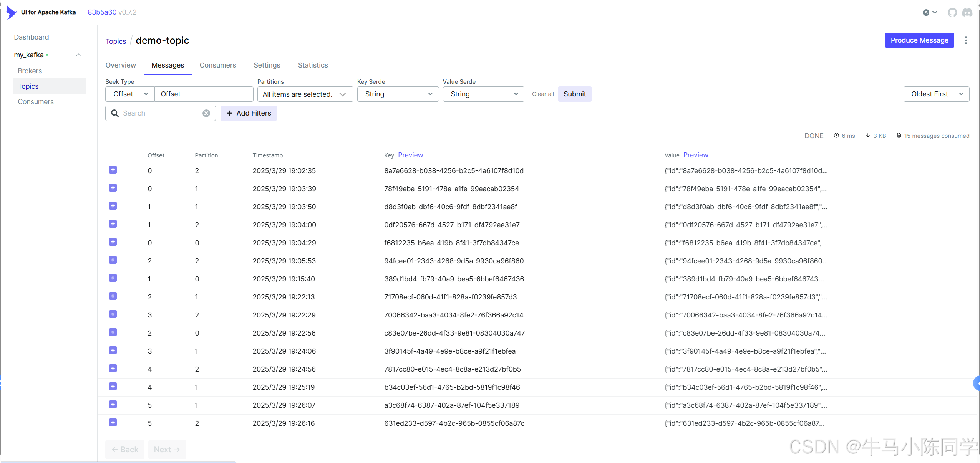This screenshot has width=980, height=463.
Task: Open the GitHub repository icon
Action: tap(952, 13)
